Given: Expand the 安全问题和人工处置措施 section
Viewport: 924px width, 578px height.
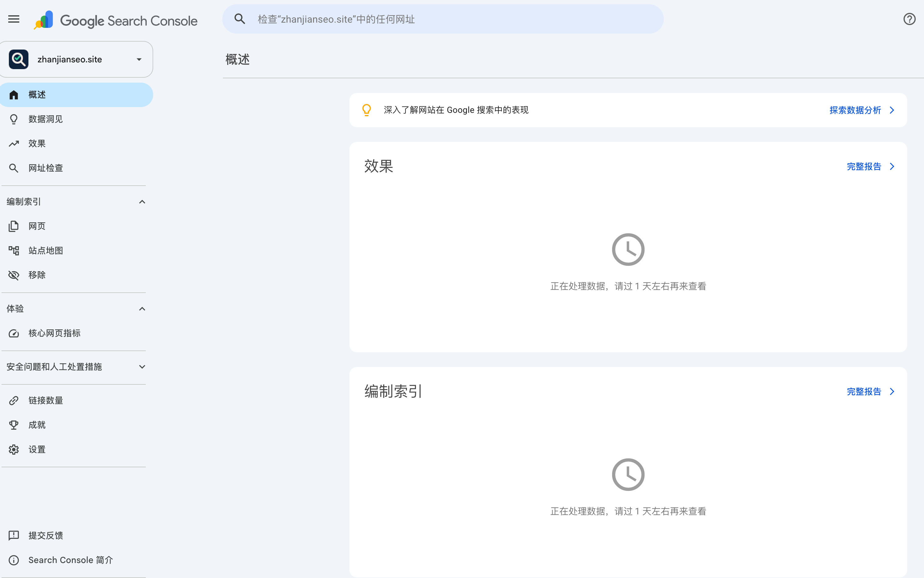Looking at the screenshot, I should (142, 367).
